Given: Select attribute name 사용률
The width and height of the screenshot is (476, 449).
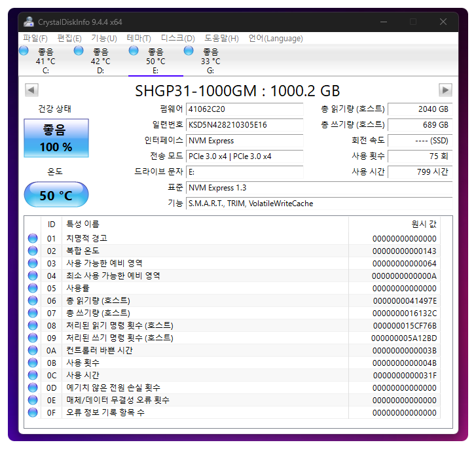Looking at the screenshot, I should tap(78, 288).
